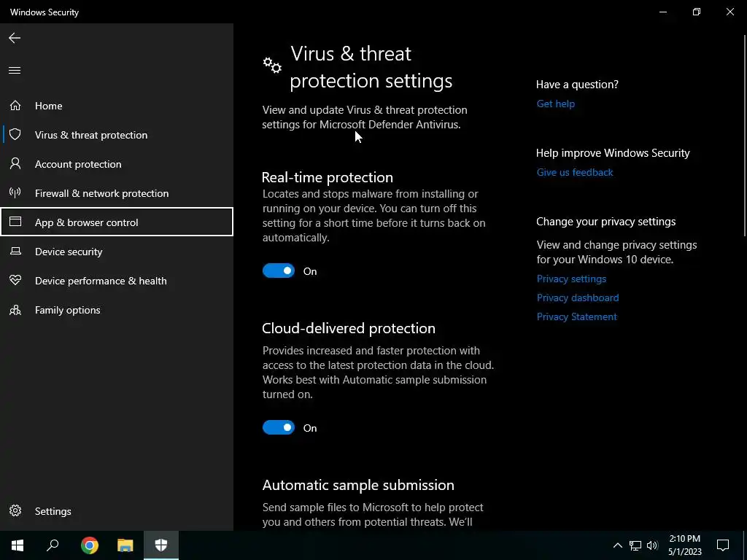Go to Home section label
This screenshot has height=560, width=747.
pyautogui.click(x=49, y=106)
